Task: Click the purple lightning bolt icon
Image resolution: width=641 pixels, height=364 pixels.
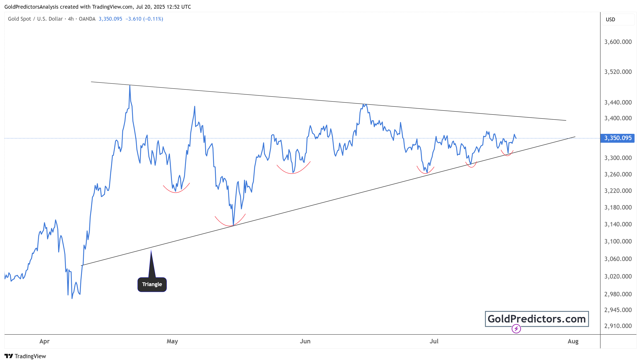Action: click(x=516, y=328)
